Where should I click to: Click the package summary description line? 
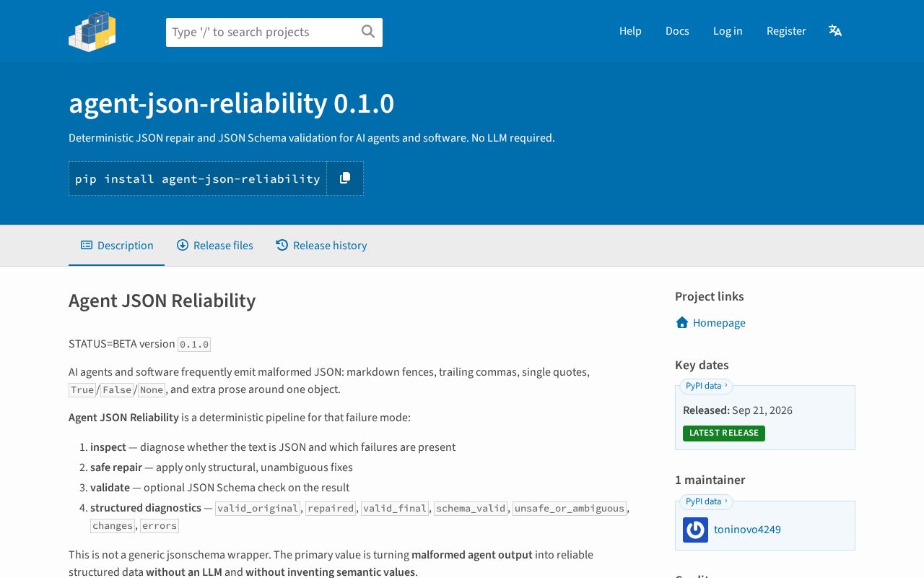point(312,138)
